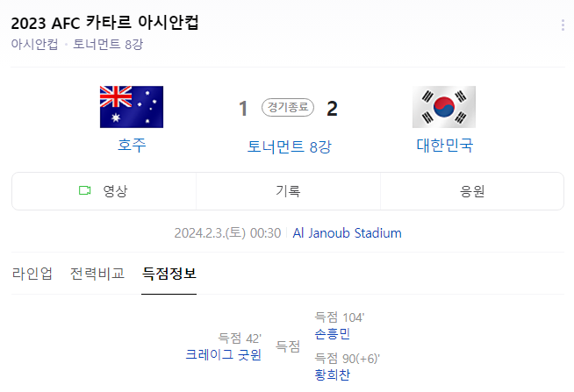This screenshot has width=574, height=392.
Task: Switch to the 전력비교 tab
Action: pos(97,274)
